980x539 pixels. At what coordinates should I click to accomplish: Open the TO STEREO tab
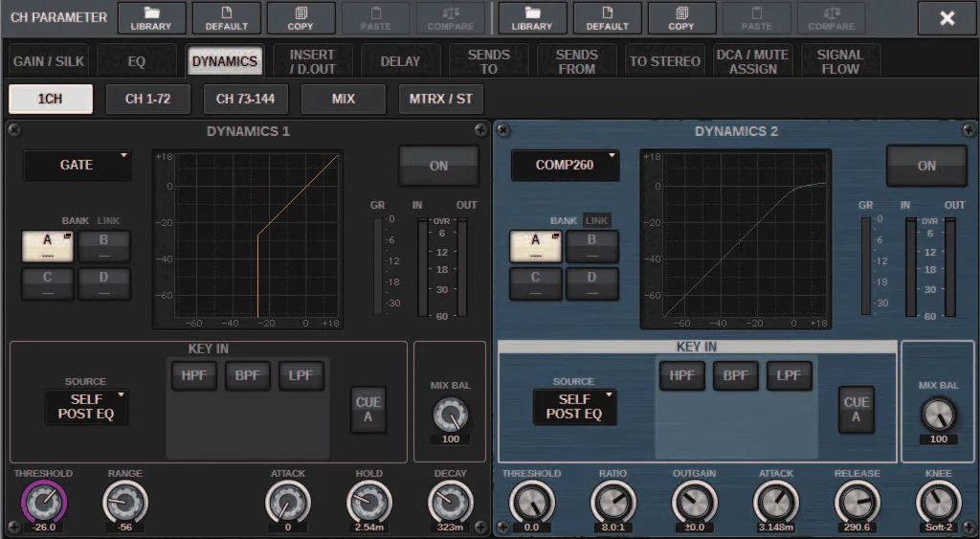[x=665, y=61]
